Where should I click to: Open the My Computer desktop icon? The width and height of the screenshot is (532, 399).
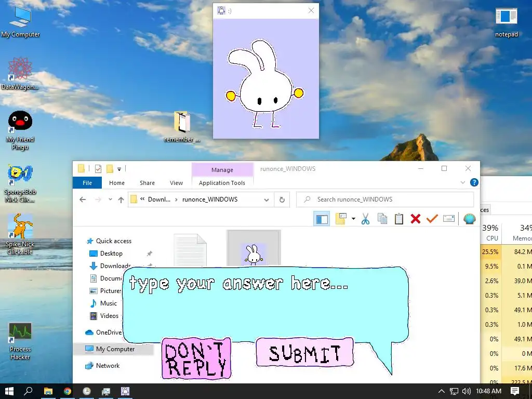[20, 21]
